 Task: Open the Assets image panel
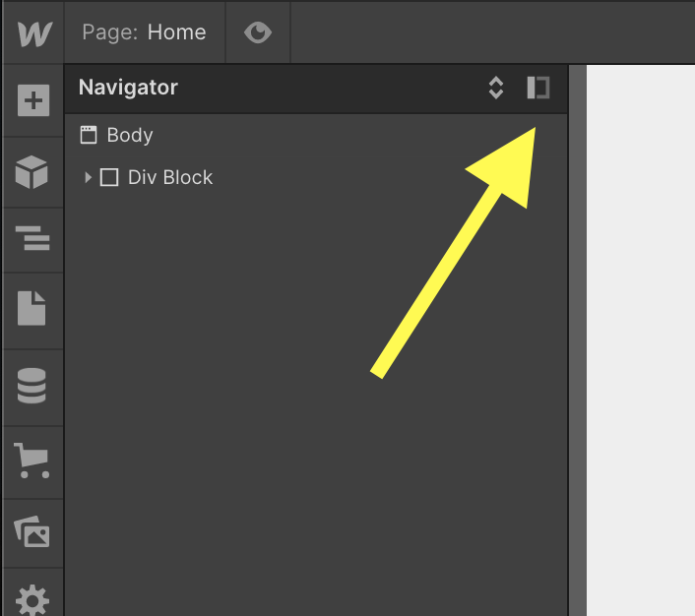(x=32, y=532)
